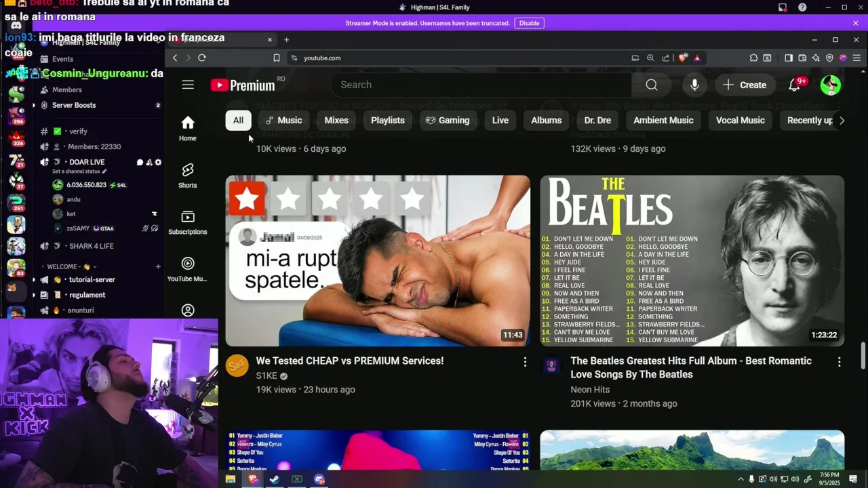The image size is (868, 488).
Task: Open Discord Events entry
Action: click(x=62, y=60)
